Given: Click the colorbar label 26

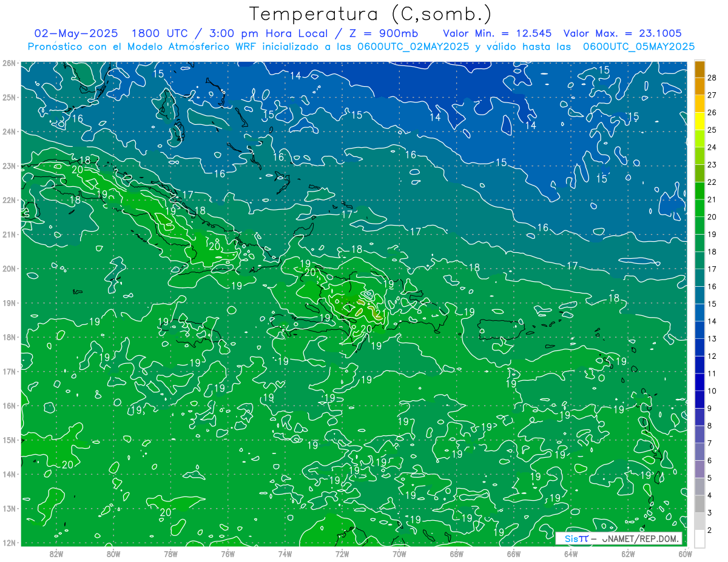Looking at the screenshot, I should point(712,113).
